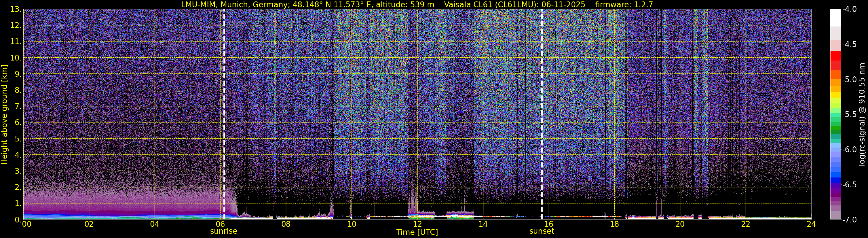Click the '12.' height axis tick label
Viewport: 868px width, 238px height.
tap(16, 25)
